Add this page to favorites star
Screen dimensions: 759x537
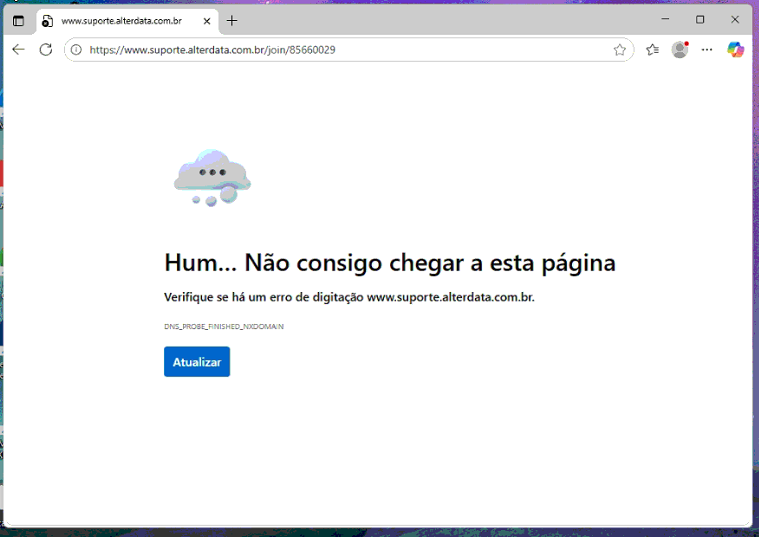pos(620,50)
